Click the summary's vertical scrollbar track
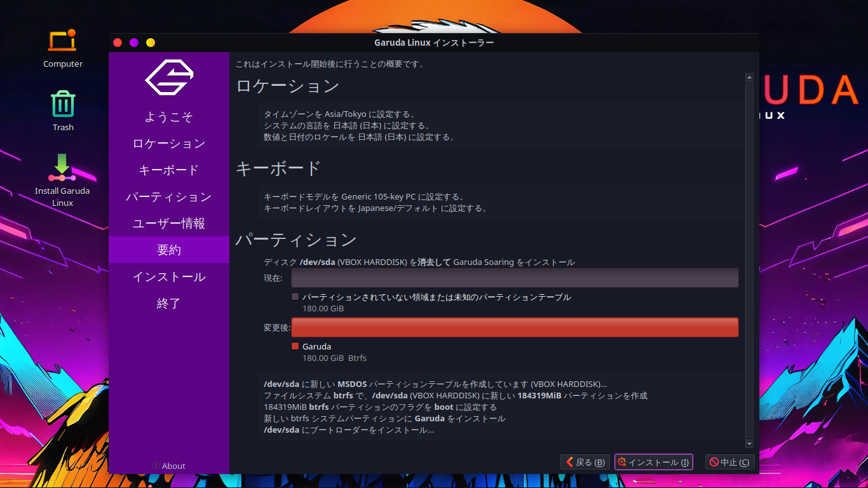 pyautogui.click(x=749, y=261)
